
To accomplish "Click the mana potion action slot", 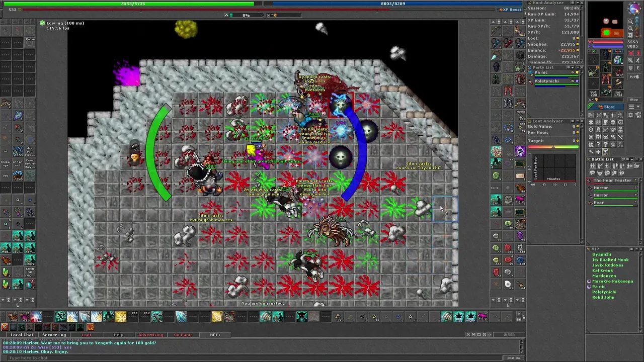I will [x=24, y=316].
